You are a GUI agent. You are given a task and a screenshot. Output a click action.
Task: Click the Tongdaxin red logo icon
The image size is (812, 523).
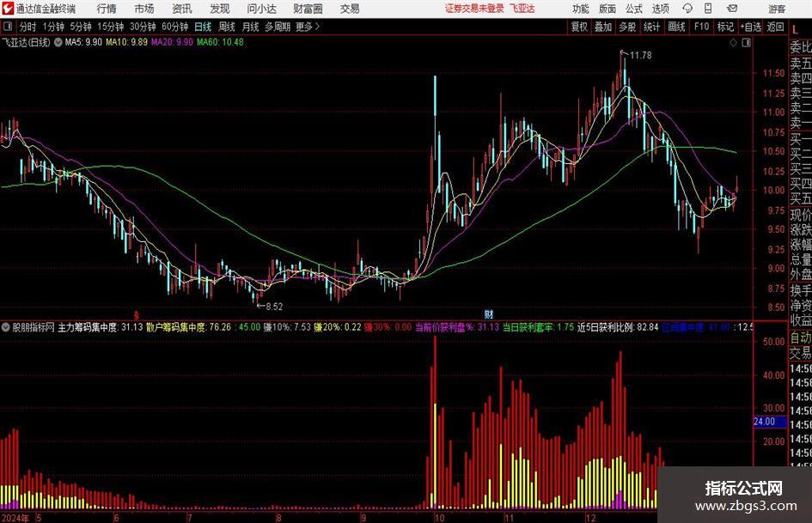(8, 9)
